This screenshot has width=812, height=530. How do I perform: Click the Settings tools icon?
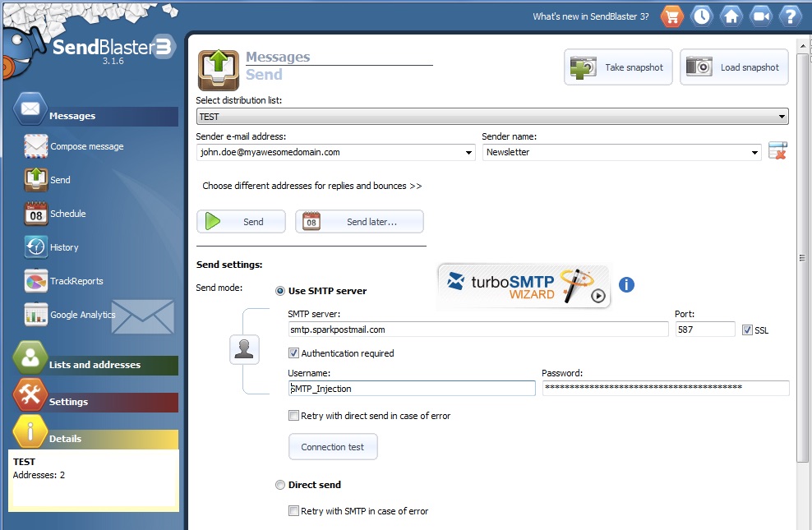[30, 395]
